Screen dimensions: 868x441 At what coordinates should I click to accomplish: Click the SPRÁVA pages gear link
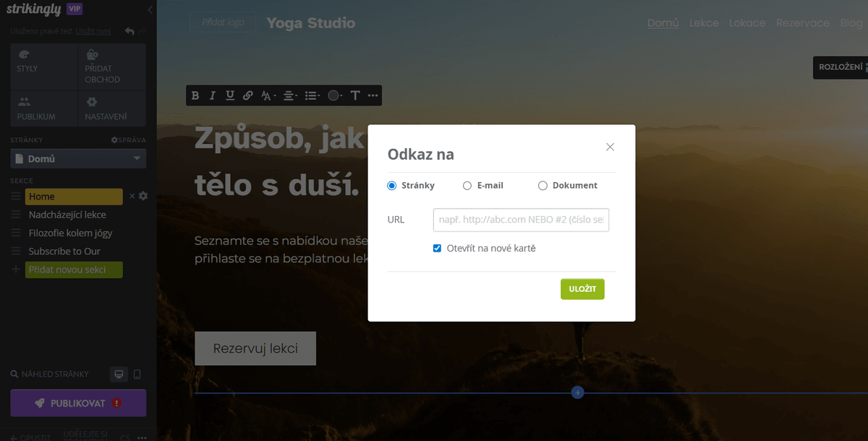(128, 140)
